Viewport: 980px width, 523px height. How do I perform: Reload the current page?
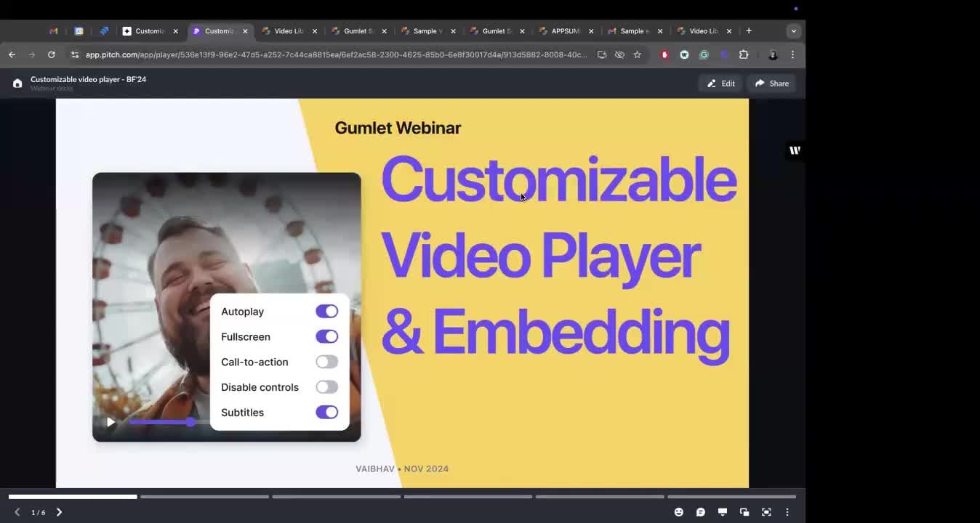pos(51,54)
